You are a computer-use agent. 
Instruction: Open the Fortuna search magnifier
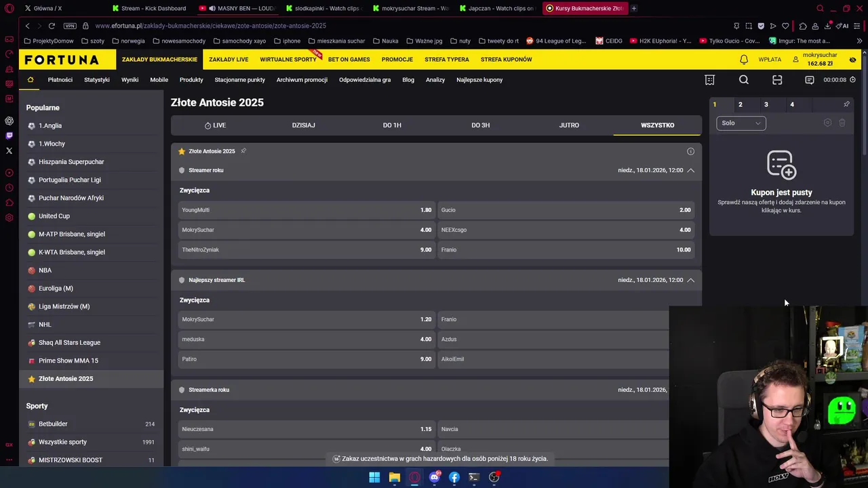744,80
